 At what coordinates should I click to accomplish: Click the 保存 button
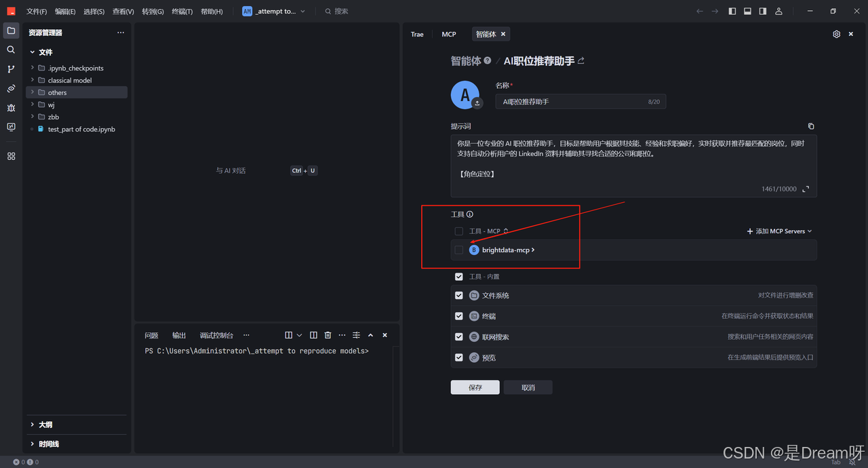pyautogui.click(x=475, y=387)
